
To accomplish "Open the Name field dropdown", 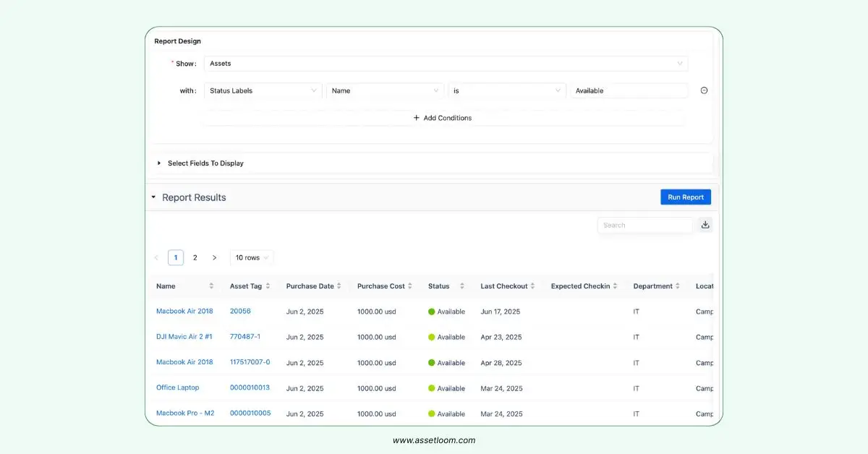I will (385, 90).
